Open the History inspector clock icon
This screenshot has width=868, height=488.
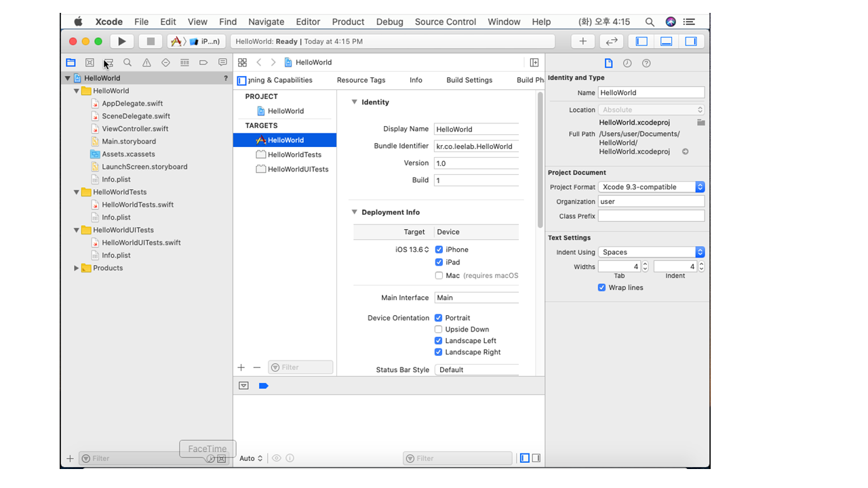627,63
